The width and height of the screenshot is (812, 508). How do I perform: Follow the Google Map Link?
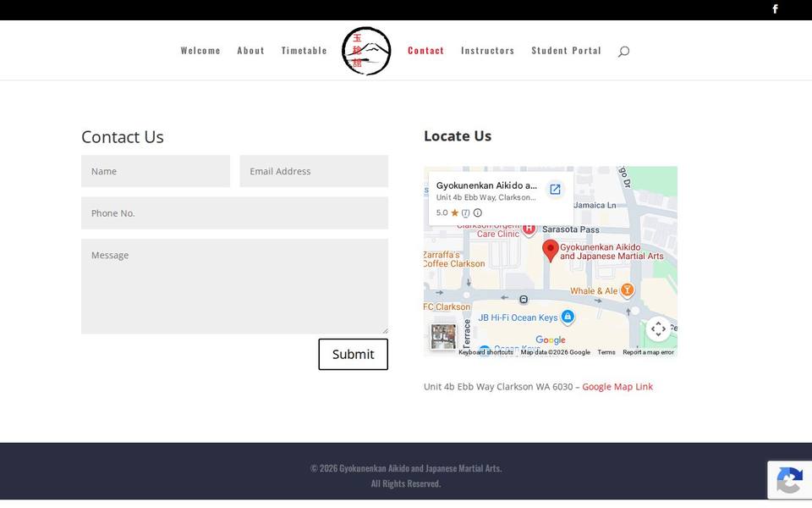(617, 387)
